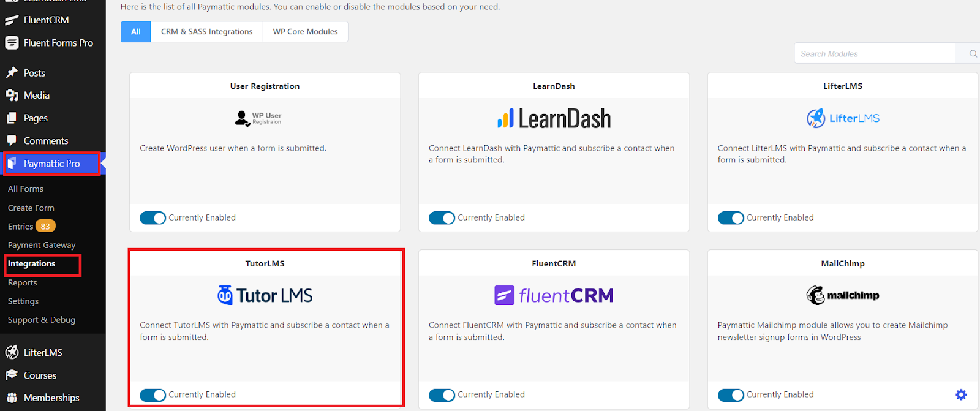This screenshot has height=411, width=980.
Task: Click the Media icon in sidebar
Action: [12, 96]
